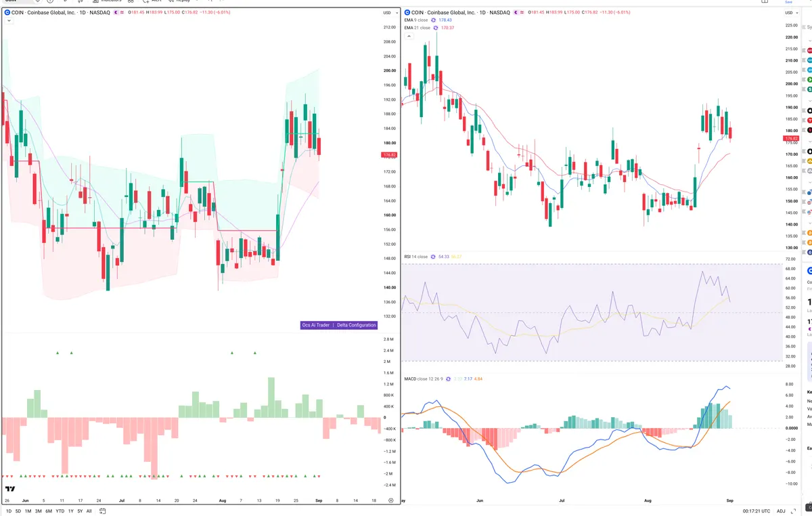Collapse the indicator legend in left chart
The width and height of the screenshot is (812, 516).
pyautogui.click(x=8, y=21)
